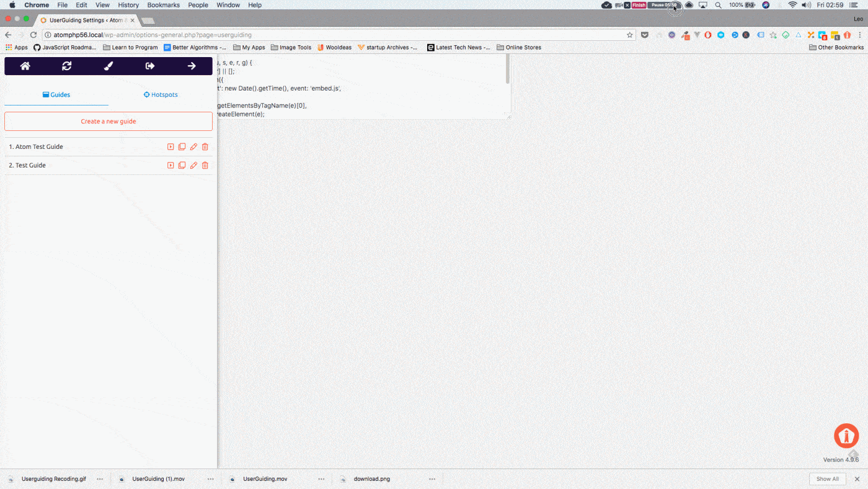Click Show All in the downloads bar
This screenshot has width=868, height=489.
coord(827,478)
